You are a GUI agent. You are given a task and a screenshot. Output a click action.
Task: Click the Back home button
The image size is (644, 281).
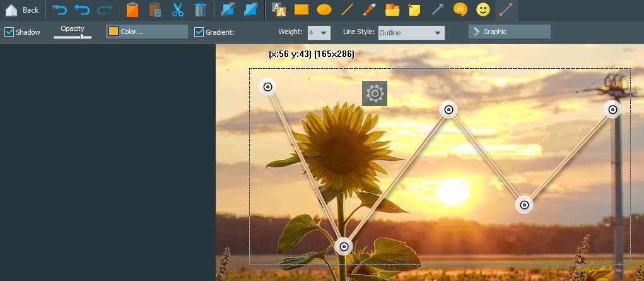22,10
